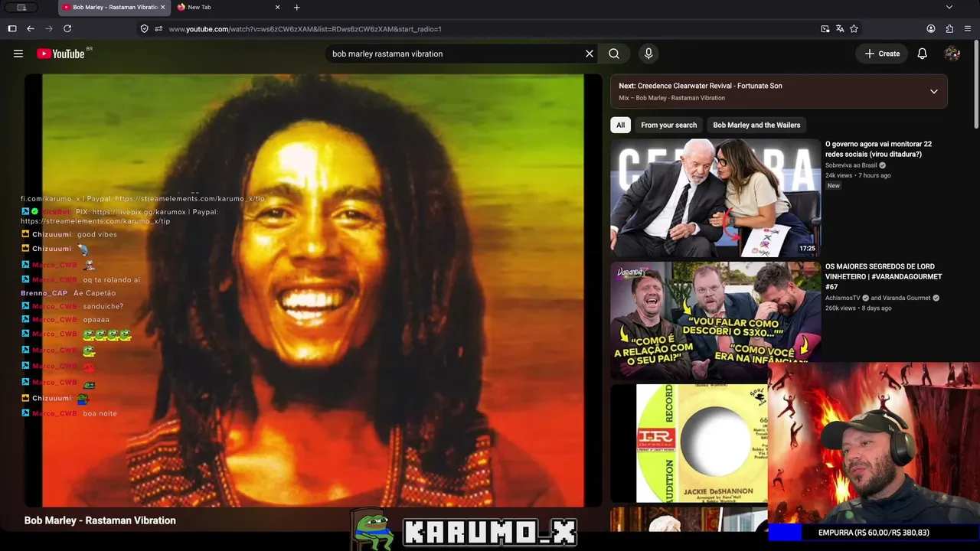Translate this page via address bar icon

pyautogui.click(x=840, y=29)
